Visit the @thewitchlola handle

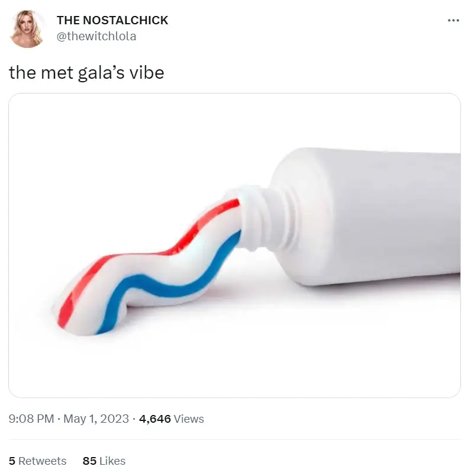pyautogui.click(x=96, y=36)
